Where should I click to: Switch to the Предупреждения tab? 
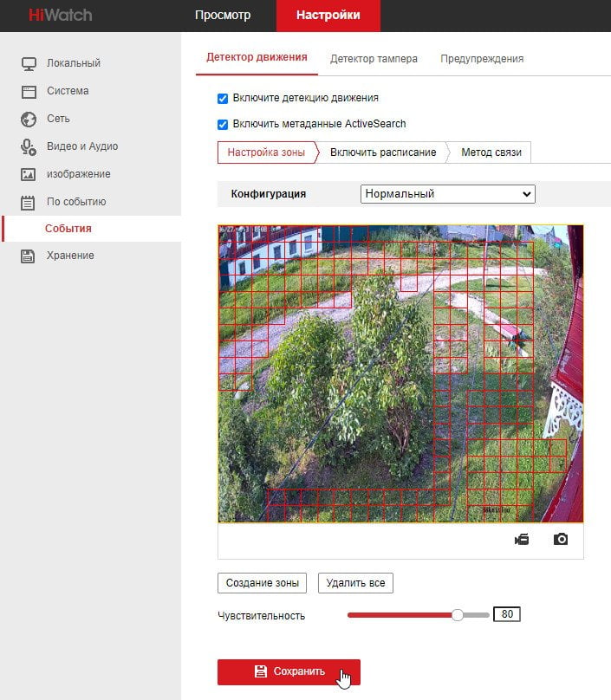[x=482, y=59]
